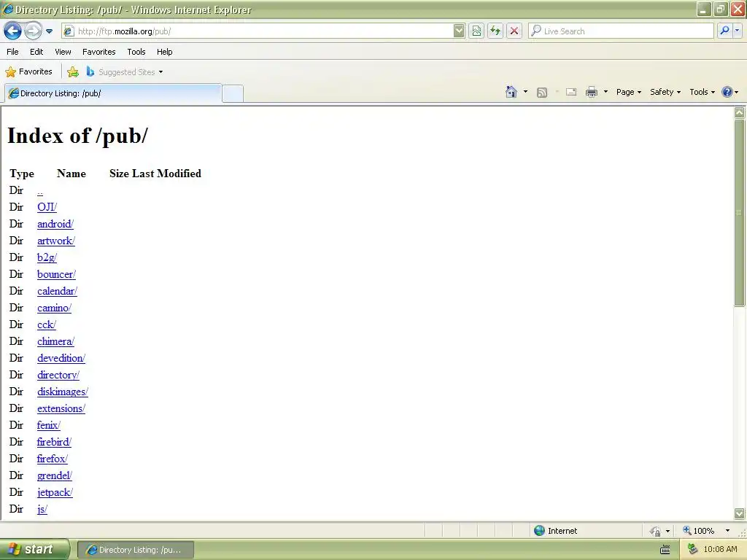Image resolution: width=747 pixels, height=560 pixels.
Task: Click the RSS feeds icon
Action: (542, 93)
